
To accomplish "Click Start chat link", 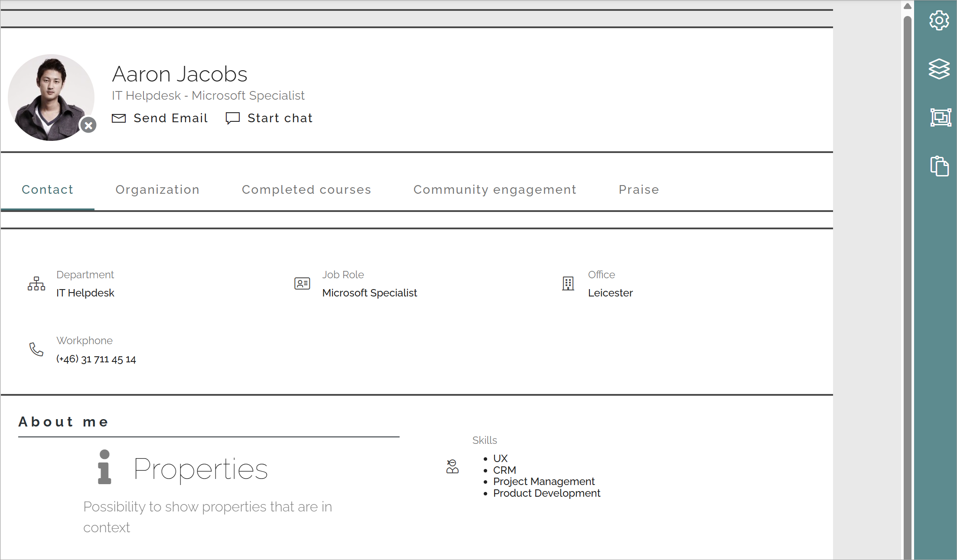I will click(x=280, y=118).
